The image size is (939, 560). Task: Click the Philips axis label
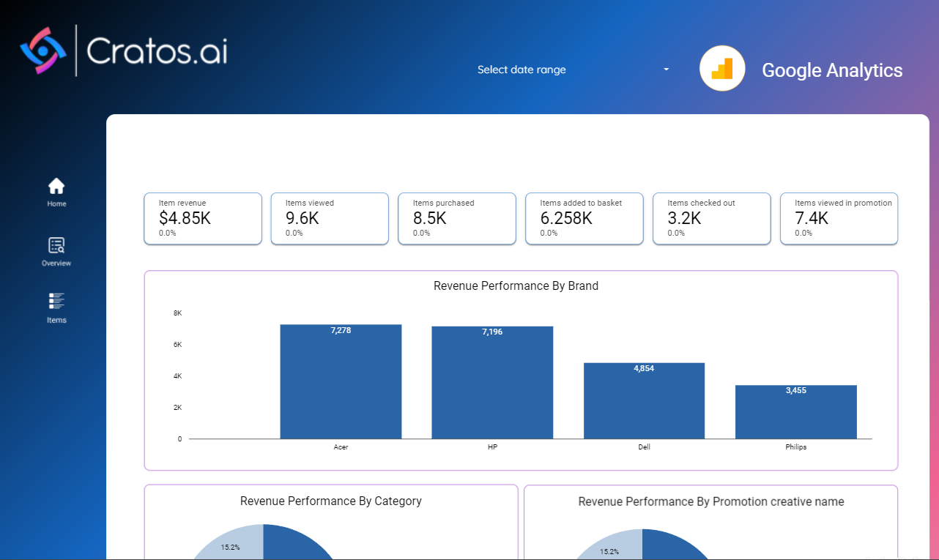coord(796,447)
